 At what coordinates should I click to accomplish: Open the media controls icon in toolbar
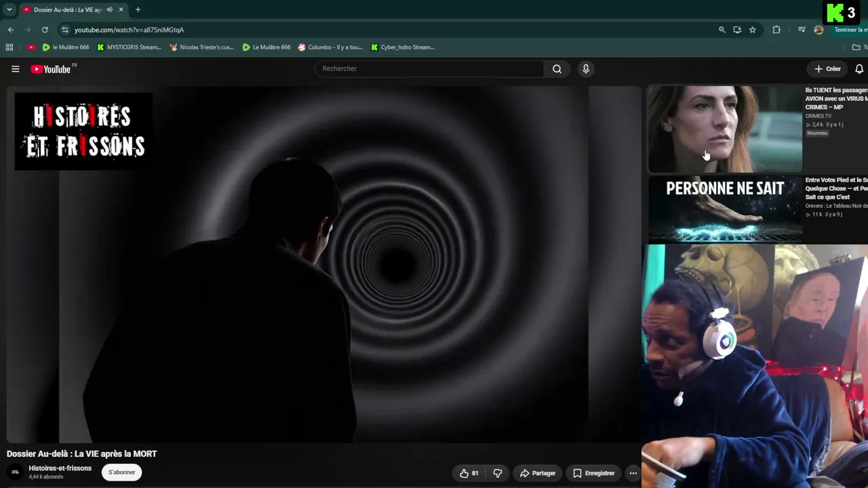pyautogui.click(x=802, y=30)
